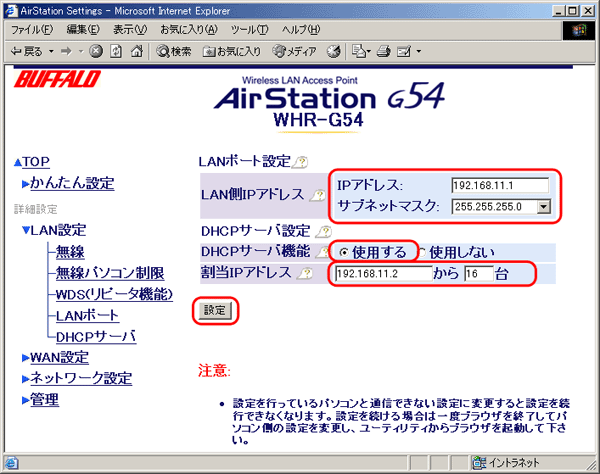Click the number of units (台) field
The width and height of the screenshot is (600, 474).
pos(478,274)
